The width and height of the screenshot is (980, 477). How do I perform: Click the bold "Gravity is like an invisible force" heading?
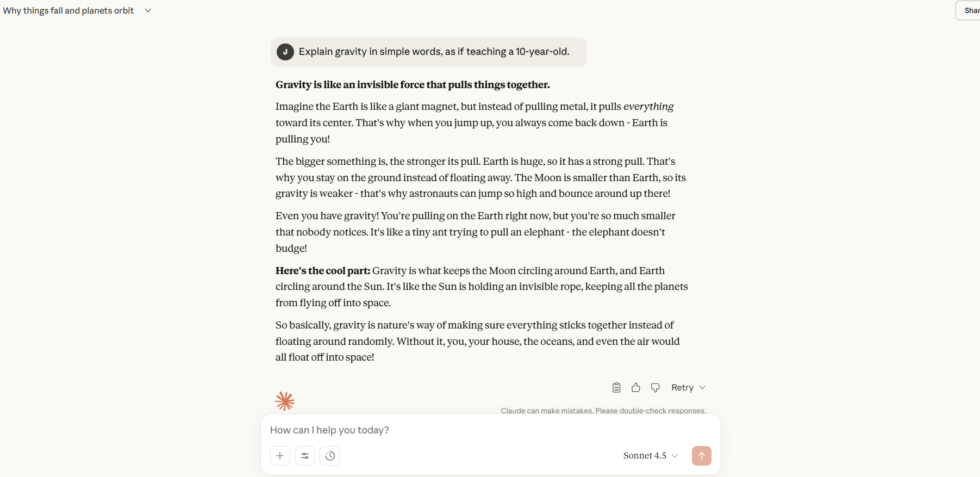(413, 85)
